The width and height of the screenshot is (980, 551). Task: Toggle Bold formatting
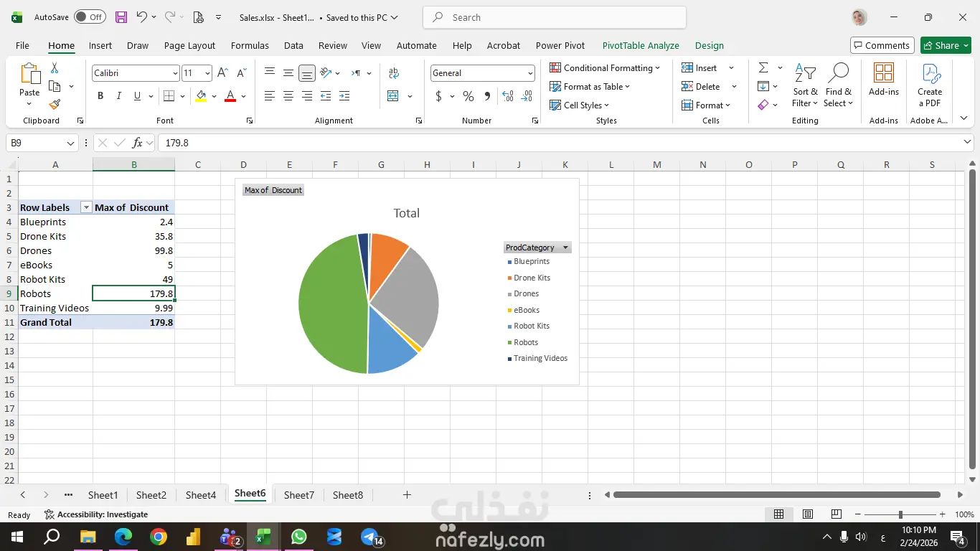point(100,96)
